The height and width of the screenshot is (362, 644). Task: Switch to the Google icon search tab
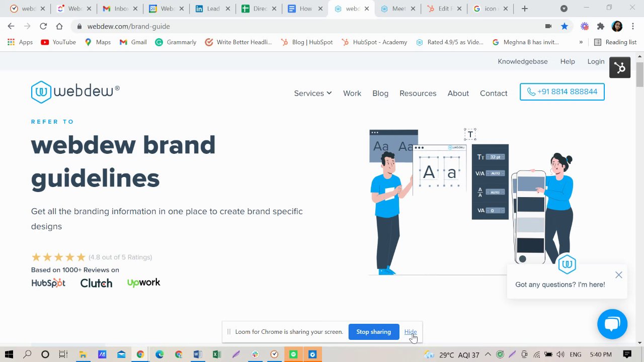click(x=491, y=9)
